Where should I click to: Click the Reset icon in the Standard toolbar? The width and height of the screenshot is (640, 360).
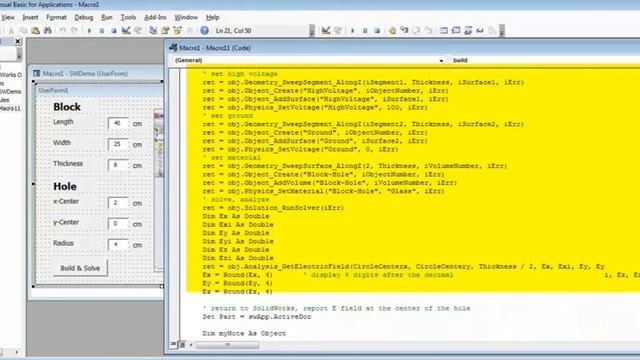tap(114, 31)
